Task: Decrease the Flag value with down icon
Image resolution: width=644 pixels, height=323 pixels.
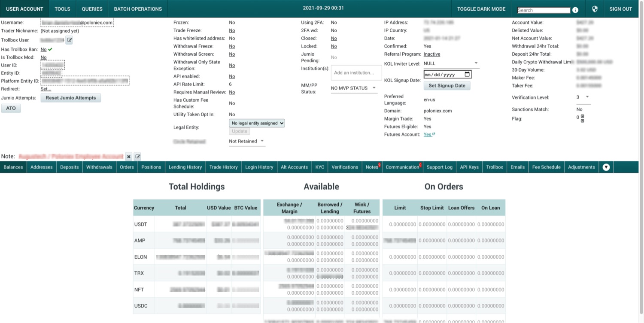Action: point(583,121)
